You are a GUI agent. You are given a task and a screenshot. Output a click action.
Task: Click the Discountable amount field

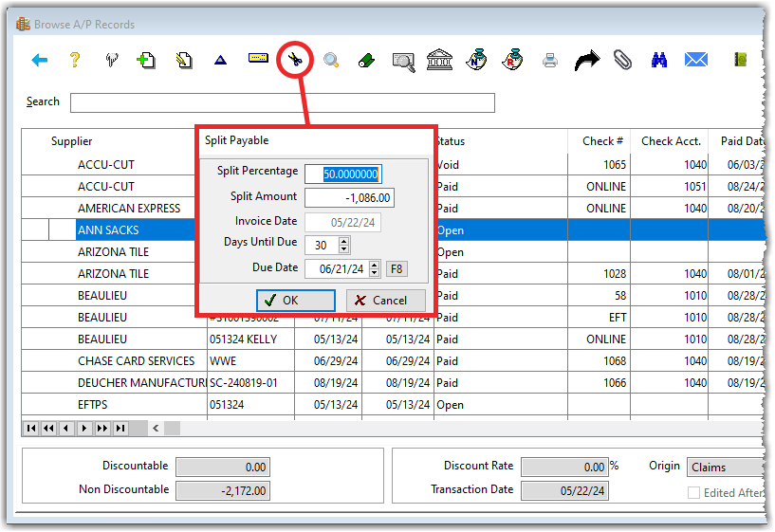tap(223, 467)
